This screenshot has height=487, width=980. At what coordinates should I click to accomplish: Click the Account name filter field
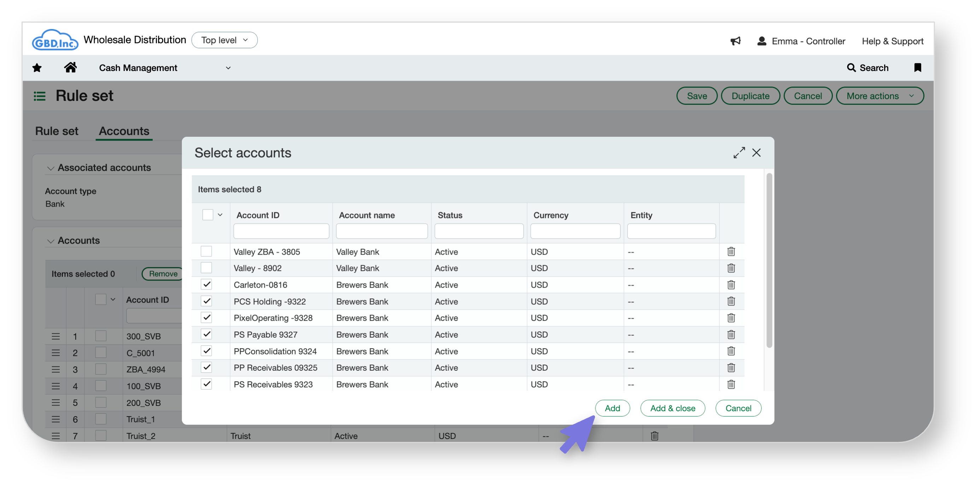[381, 231]
